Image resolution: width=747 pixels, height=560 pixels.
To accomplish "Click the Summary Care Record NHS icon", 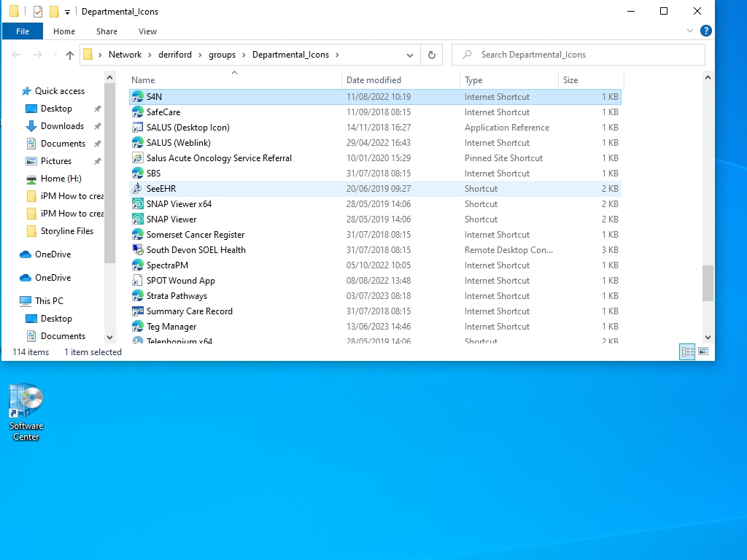I will pyautogui.click(x=138, y=311).
